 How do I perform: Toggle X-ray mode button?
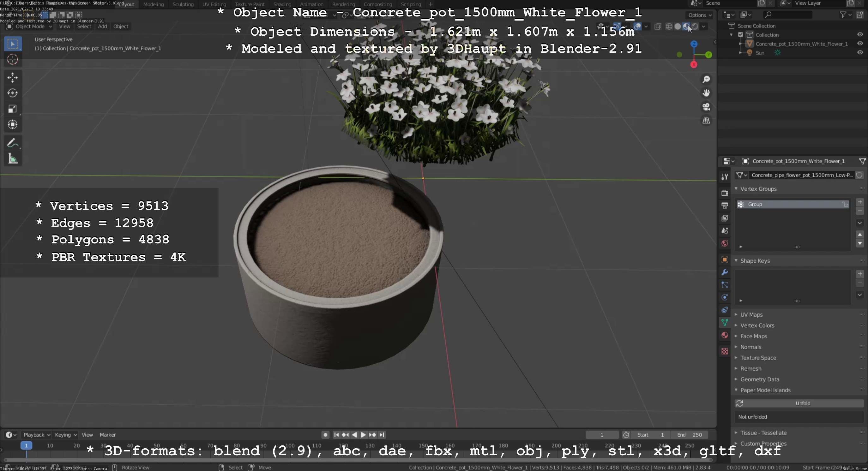tap(657, 26)
